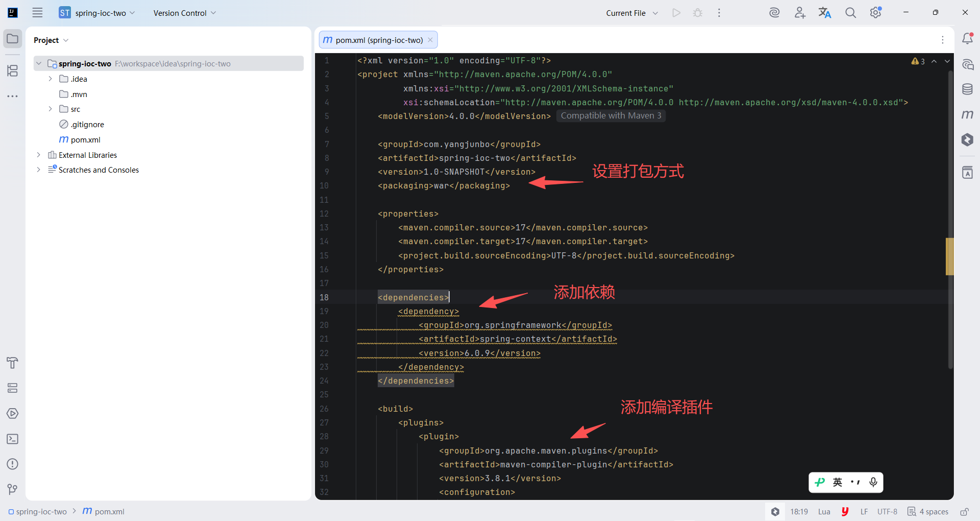Toggle the microphone in the input method bar
Viewport: 980px width, 521px height.
tap(873, 482)
